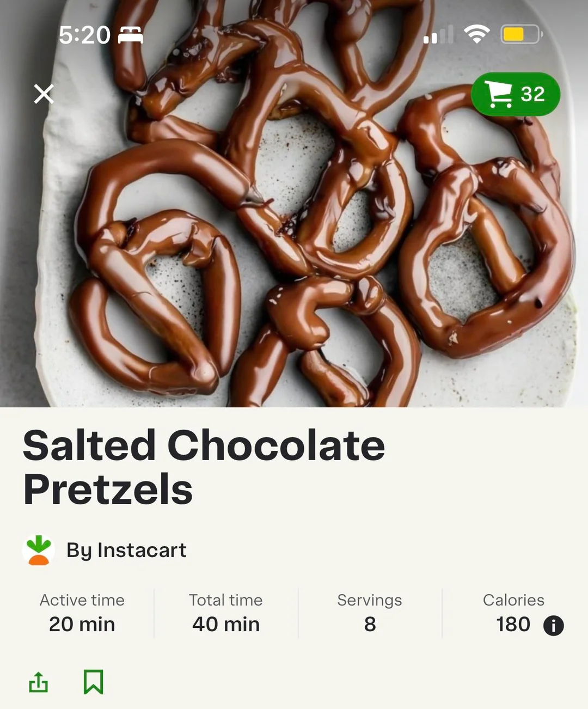Share this recipe using the share icon
Screen dimensions: 588x709
click(38, 682)
